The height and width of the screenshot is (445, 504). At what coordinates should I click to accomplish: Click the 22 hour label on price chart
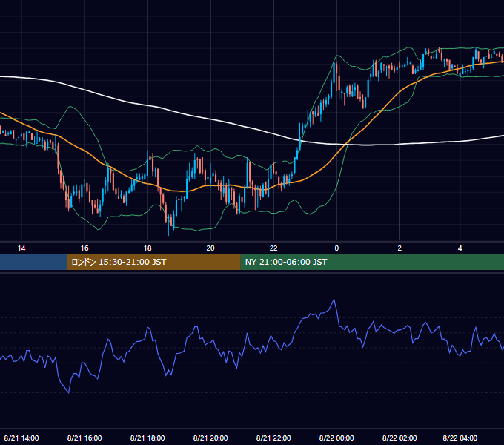coord(273,248)
